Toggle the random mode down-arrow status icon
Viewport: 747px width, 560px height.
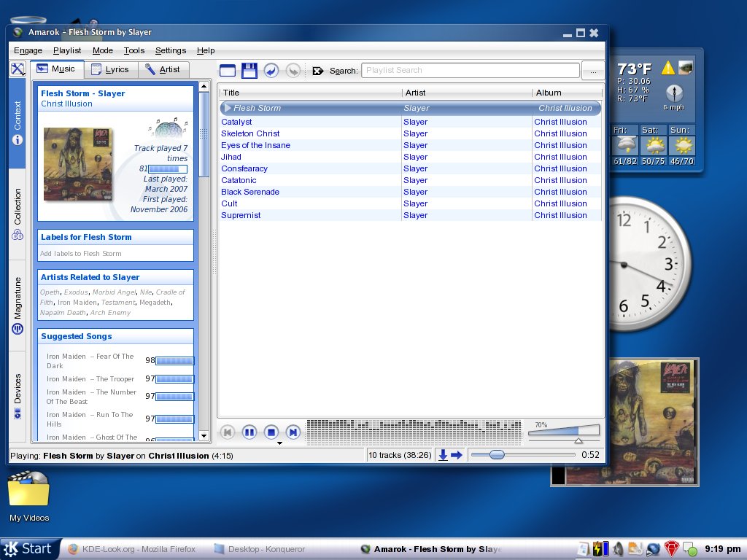point(443,455)
